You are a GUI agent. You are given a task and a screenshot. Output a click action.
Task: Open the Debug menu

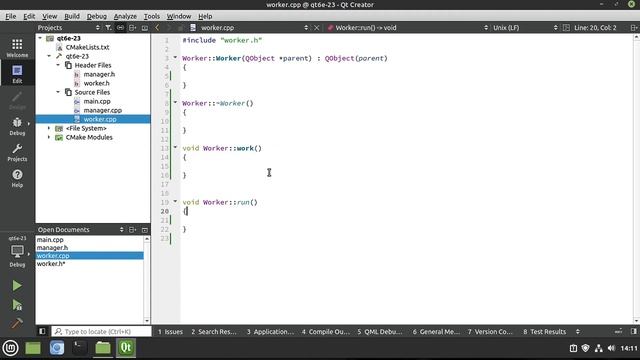[x=97, y=16]
